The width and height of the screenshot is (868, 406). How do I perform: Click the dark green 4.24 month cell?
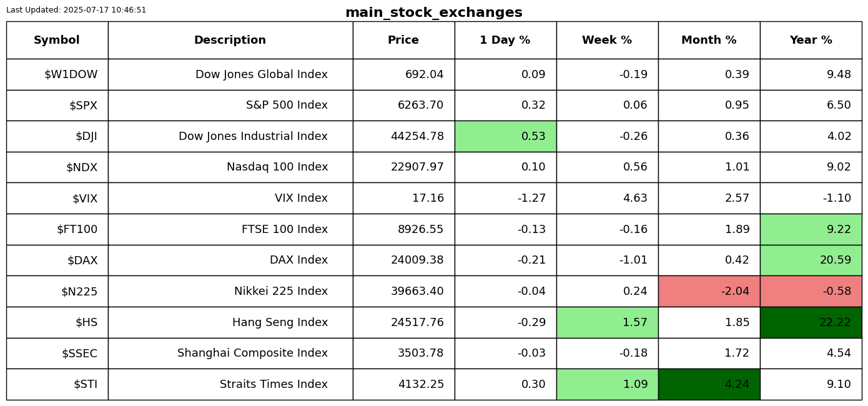click(x=709, y=385)
